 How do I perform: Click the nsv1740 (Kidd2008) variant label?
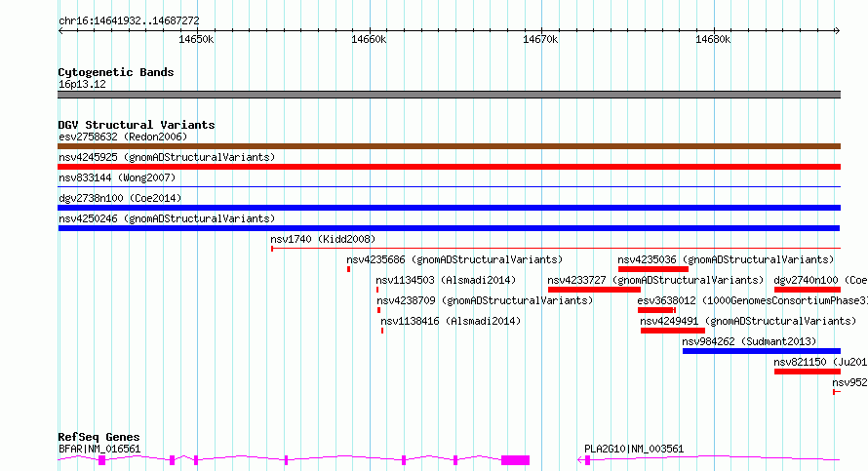pyautogui.click(x=323, y=239)
